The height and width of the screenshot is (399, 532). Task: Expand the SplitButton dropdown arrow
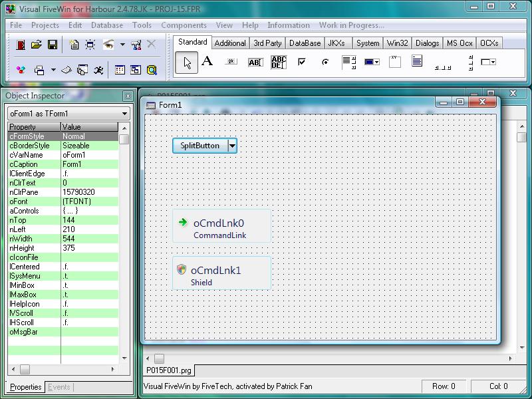tap(232, 146)
